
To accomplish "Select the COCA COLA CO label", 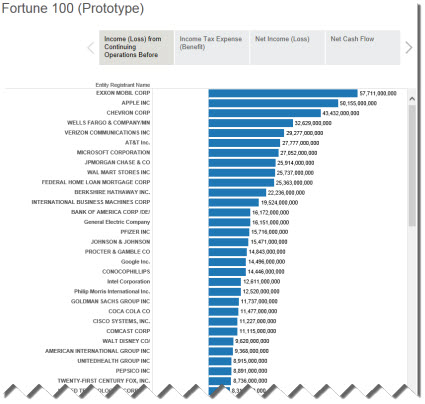I will click(129, 311).
